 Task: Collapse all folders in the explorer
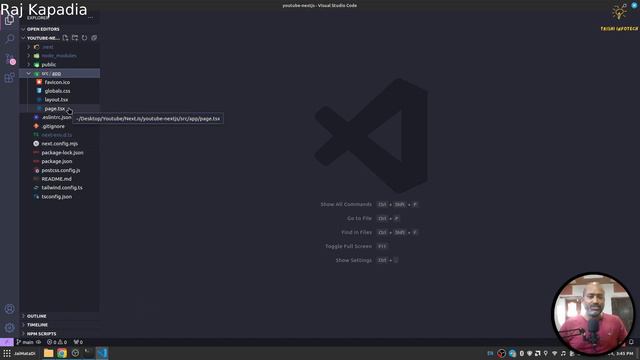[x=94, y=38]
